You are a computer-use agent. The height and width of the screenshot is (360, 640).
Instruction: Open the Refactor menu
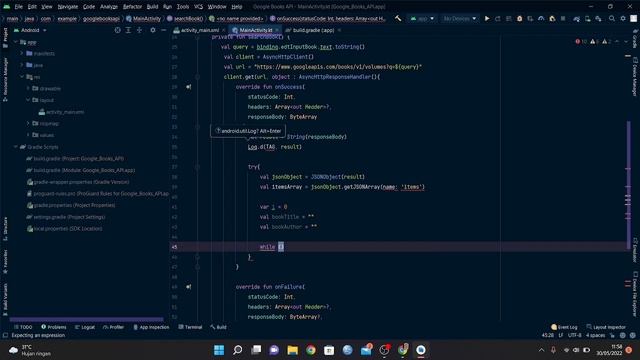coord(132,7)
